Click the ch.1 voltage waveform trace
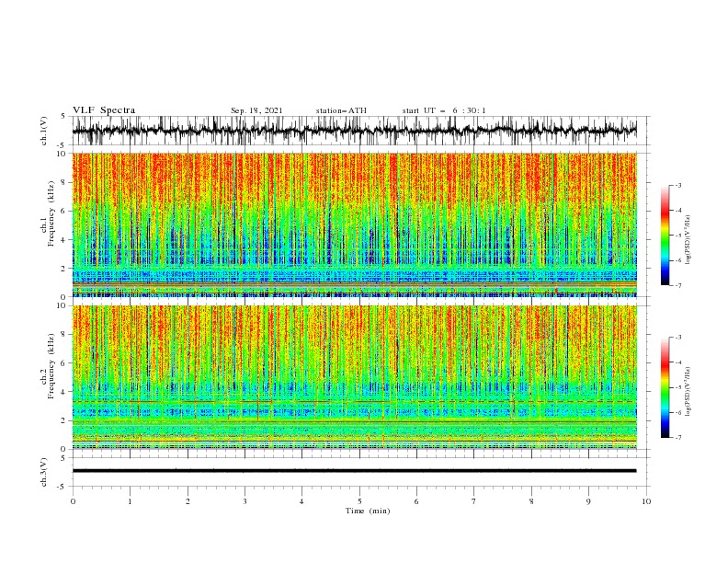The height and width of the screenshot is (563, 728). [354, 131]
